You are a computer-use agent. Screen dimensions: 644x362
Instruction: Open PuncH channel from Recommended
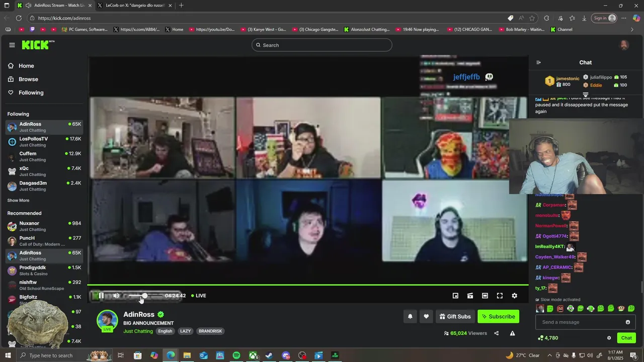(x=45, y=241)
